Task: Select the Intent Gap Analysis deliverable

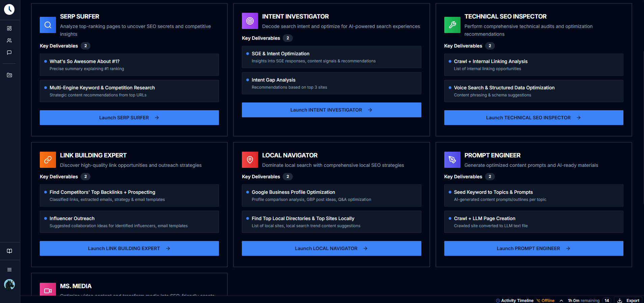Action: point(331,83)
